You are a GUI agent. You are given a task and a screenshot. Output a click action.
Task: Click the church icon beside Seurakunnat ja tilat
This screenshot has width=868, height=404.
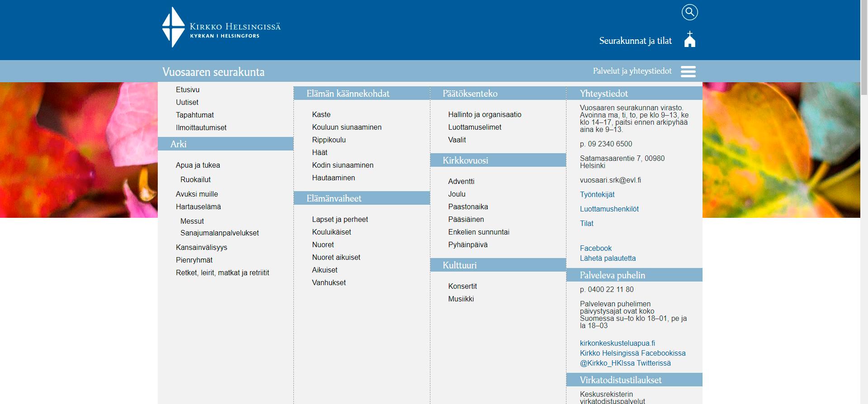click(689, 40)
